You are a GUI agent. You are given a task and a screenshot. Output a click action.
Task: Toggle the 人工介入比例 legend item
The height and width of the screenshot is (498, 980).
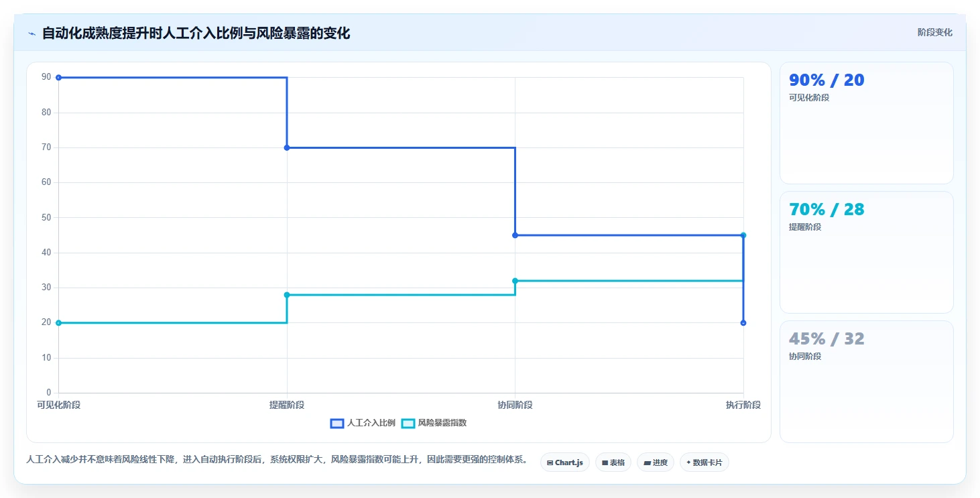(x=363, y=423)
